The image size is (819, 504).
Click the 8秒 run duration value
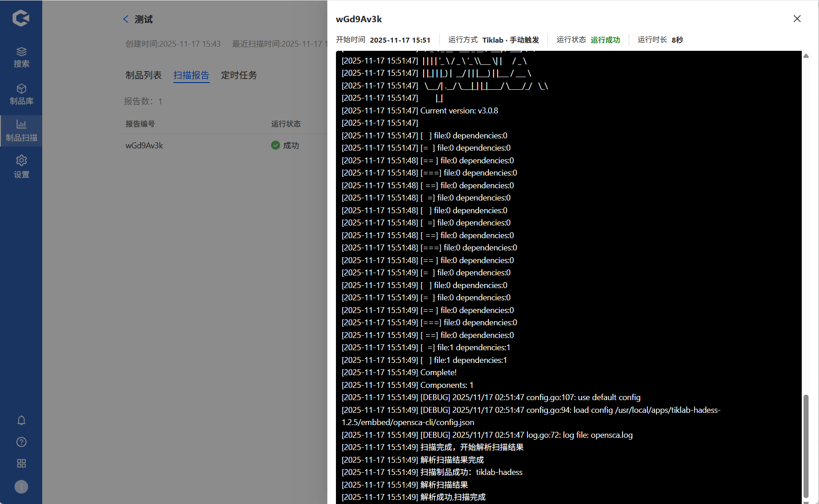(677, 40)
